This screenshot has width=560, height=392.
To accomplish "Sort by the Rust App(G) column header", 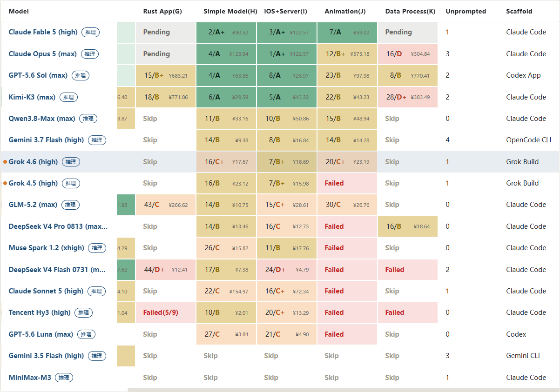I will click(x=162, y=11).
